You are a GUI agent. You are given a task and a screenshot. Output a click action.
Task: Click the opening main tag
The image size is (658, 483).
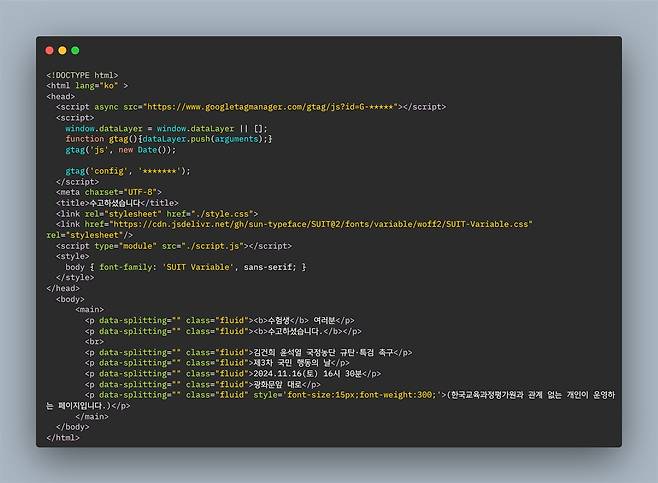pos(90,310)
